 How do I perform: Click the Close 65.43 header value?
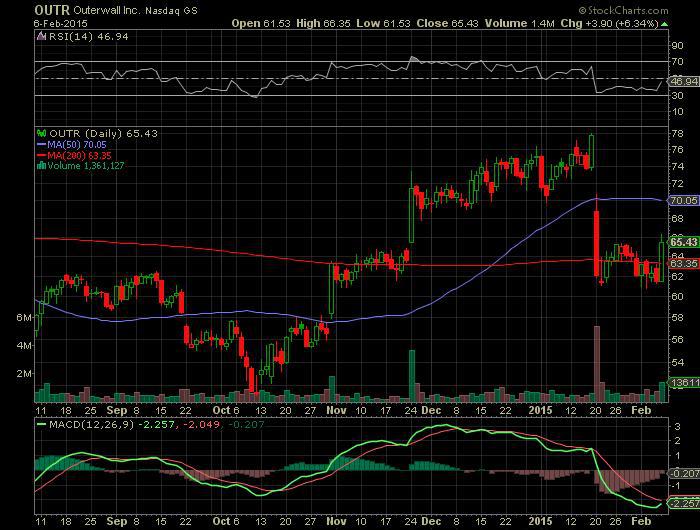click(x=447, y=23)
